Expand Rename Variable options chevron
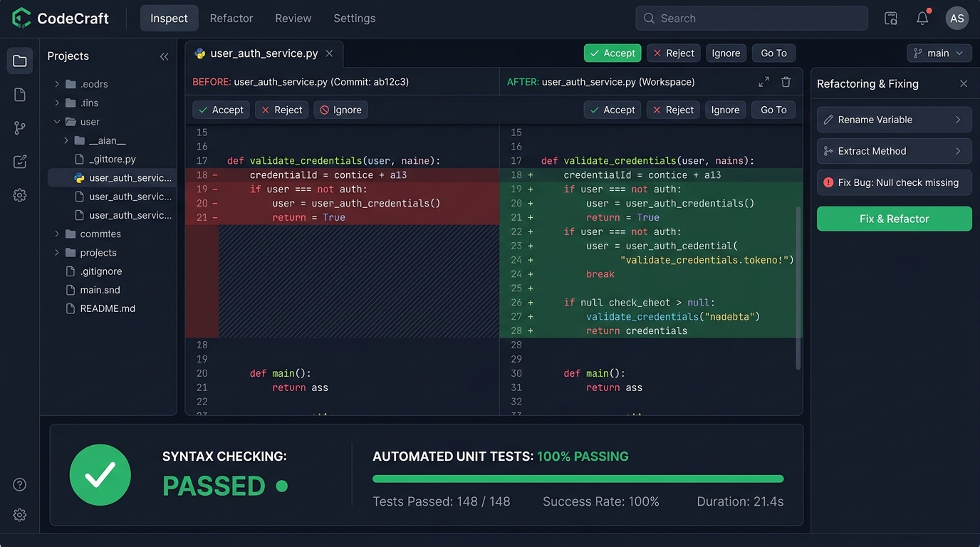Image resolution: width=980 pixels, height=547 pixels. [x=958, y=120]
